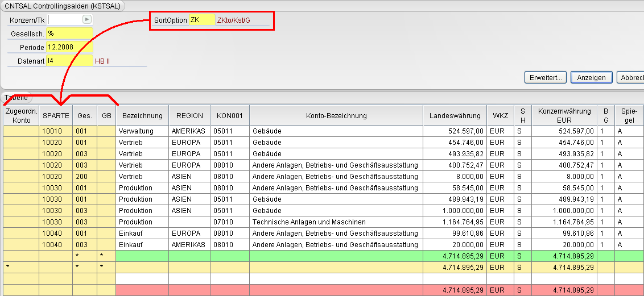
Task: Click the Periode field showing 12.2008
Action: point(70,47)
